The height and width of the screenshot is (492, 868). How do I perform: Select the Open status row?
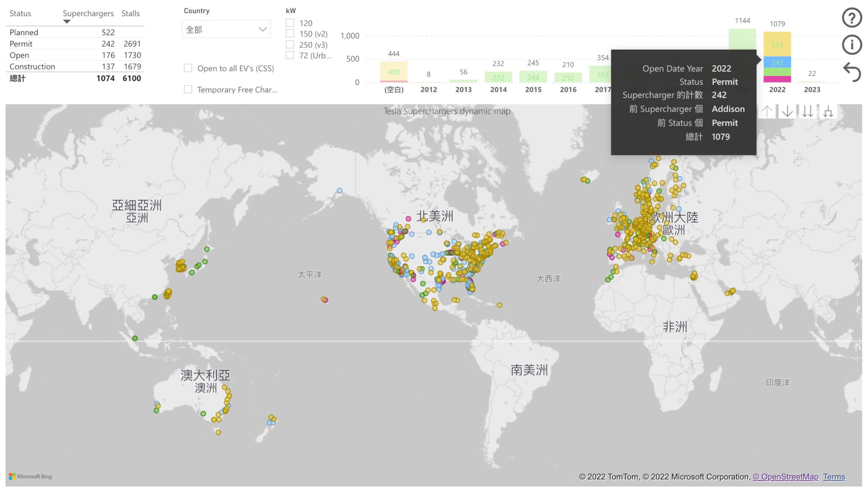click(75, 55)
